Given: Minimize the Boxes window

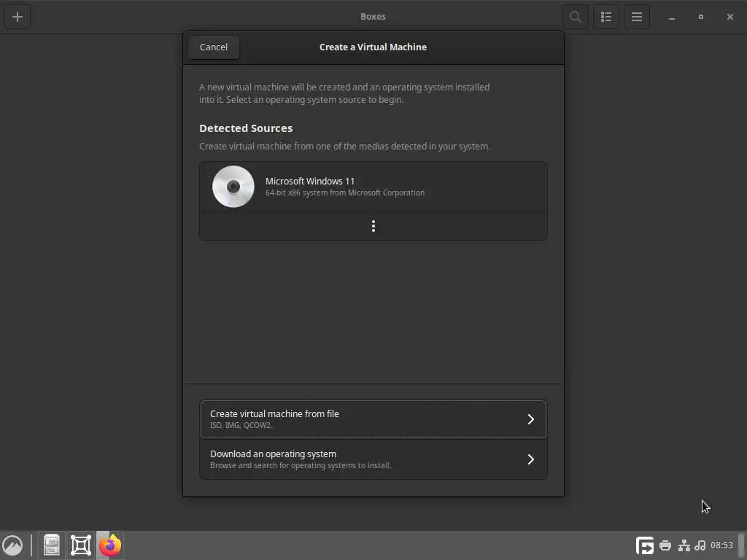Looking at the screenshot, I should pos(672,17).
